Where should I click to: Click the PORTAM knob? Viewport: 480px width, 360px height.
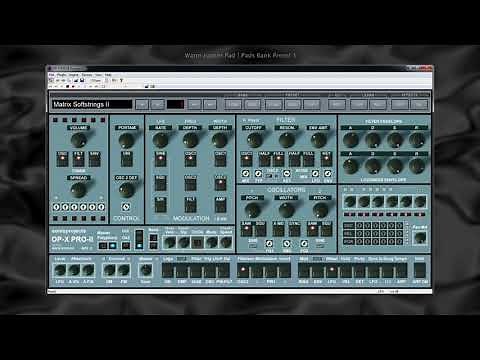click(127, 140)
